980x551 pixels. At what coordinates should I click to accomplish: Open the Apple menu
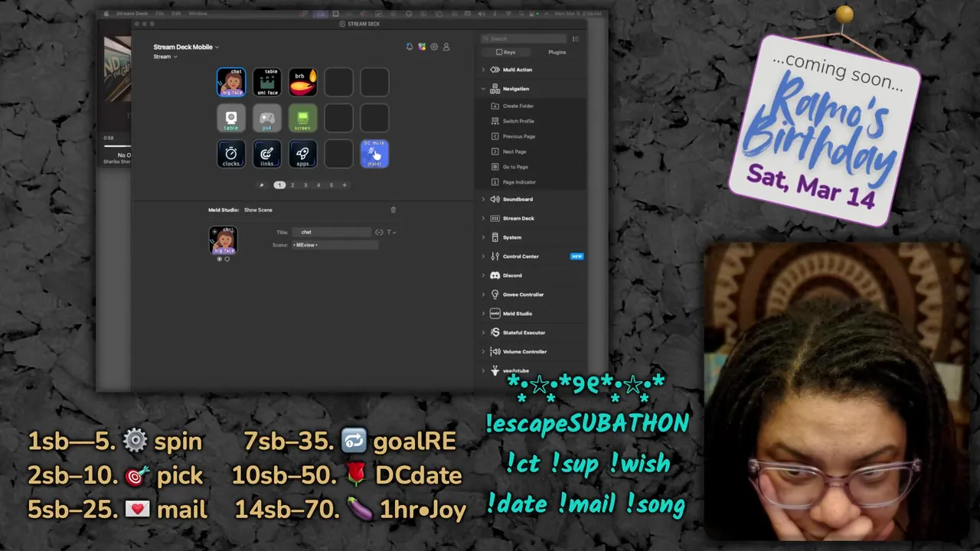click(106, 14)
